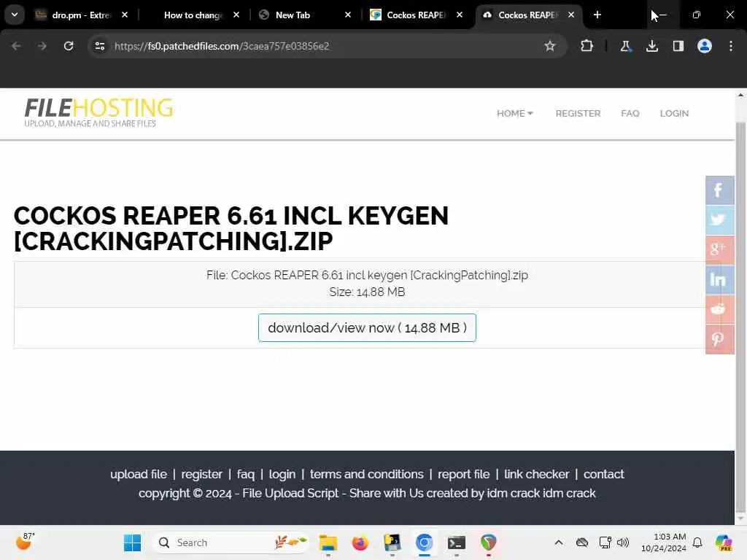Click FILEHOSTING site logo

[x=98, y=112]
